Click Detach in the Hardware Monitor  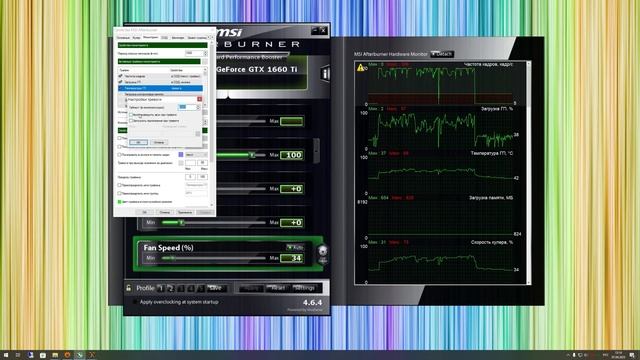tap(442, 54)
